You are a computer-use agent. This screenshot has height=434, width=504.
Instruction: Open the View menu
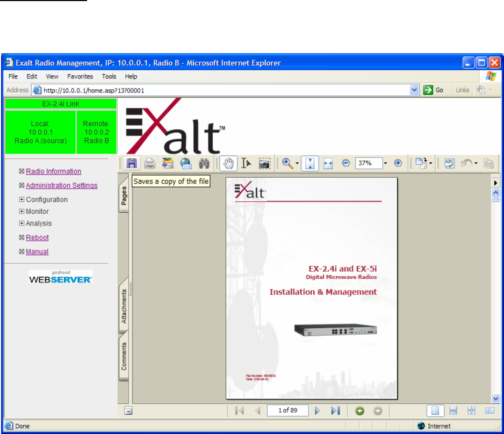pos(52,76)
